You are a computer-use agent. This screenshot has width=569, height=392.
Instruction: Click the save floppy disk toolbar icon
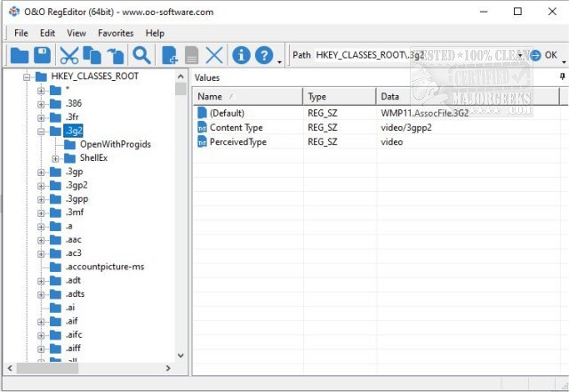point(42,55)
